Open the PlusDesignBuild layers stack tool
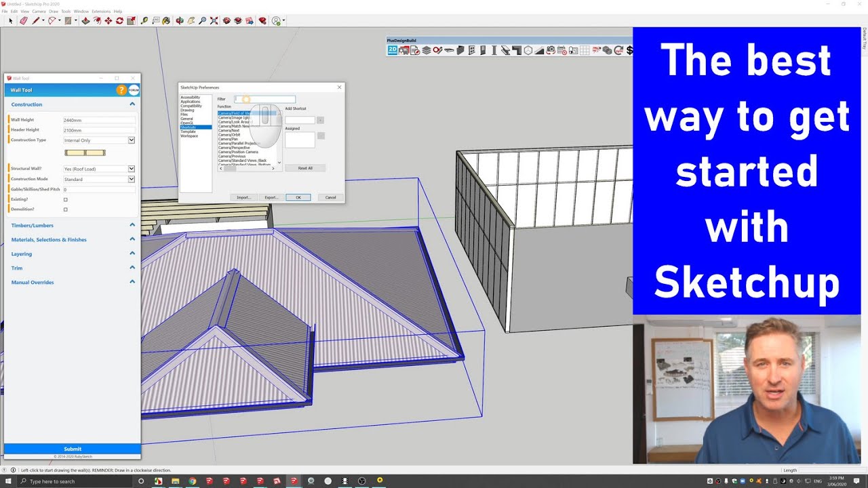The width and height of the screenshot is (868, 488). [427, 50]
